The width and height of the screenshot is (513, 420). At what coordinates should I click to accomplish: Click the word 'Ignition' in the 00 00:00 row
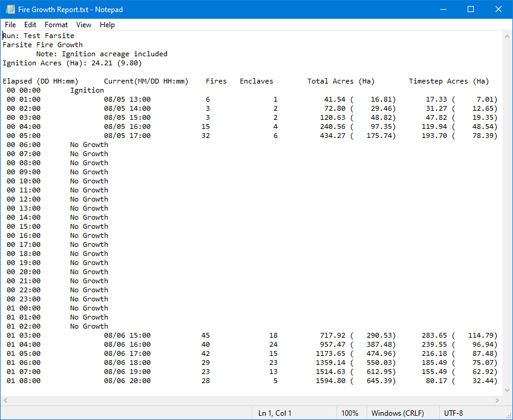click(x=87, y=90)
